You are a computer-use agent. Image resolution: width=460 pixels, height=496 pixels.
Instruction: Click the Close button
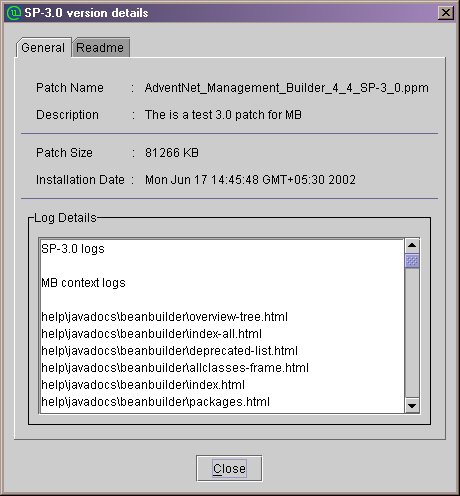coord(229,468)
